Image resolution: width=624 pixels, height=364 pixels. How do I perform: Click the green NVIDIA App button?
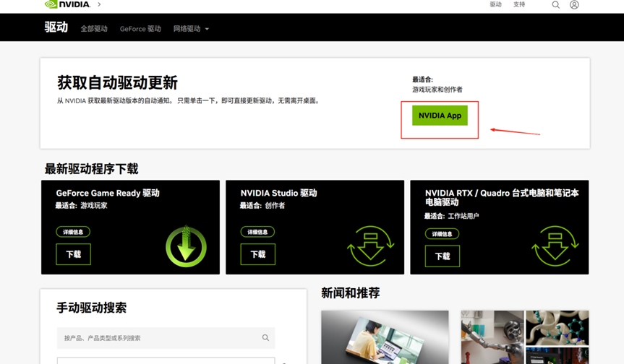(x=440, y=116)
